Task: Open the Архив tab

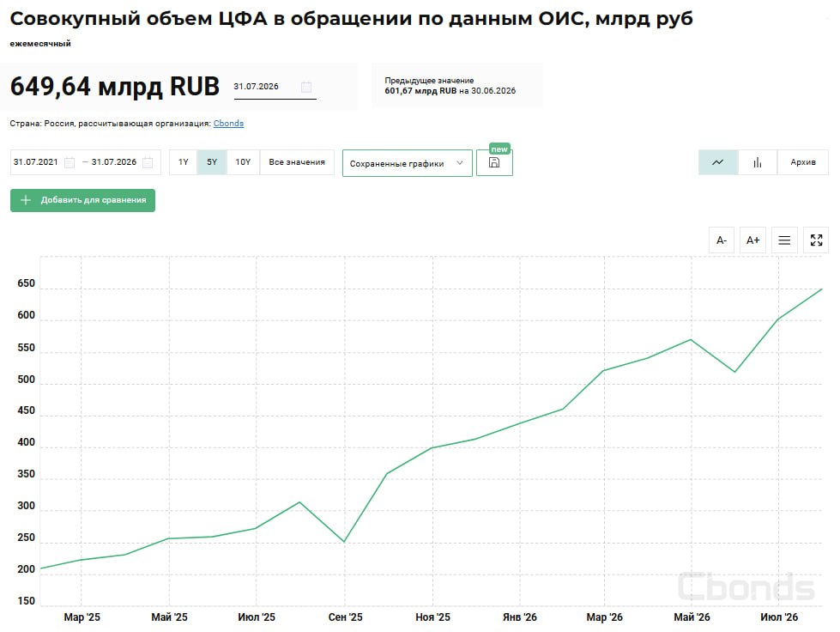Action: click(x=802, y=162)
